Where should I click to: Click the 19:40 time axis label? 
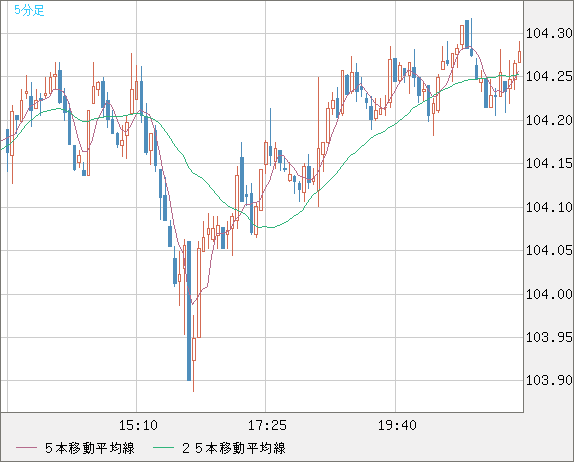pyautogui.click(x=397, y=425)
